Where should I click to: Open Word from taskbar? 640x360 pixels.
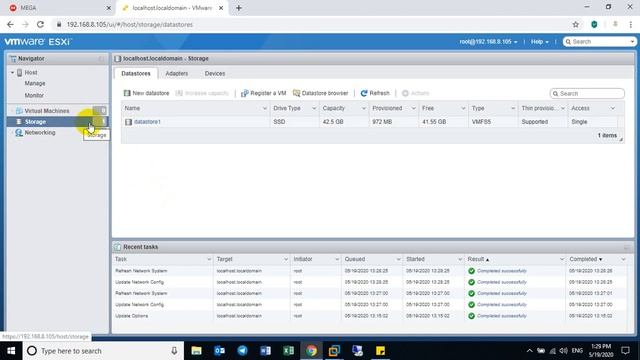coord(265,351)
